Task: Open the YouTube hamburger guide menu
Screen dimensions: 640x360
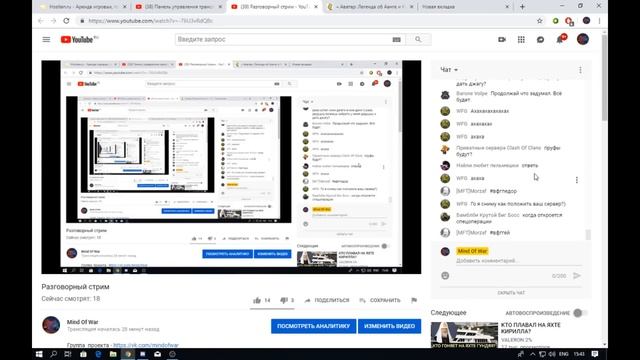Action: click(46, 40)
